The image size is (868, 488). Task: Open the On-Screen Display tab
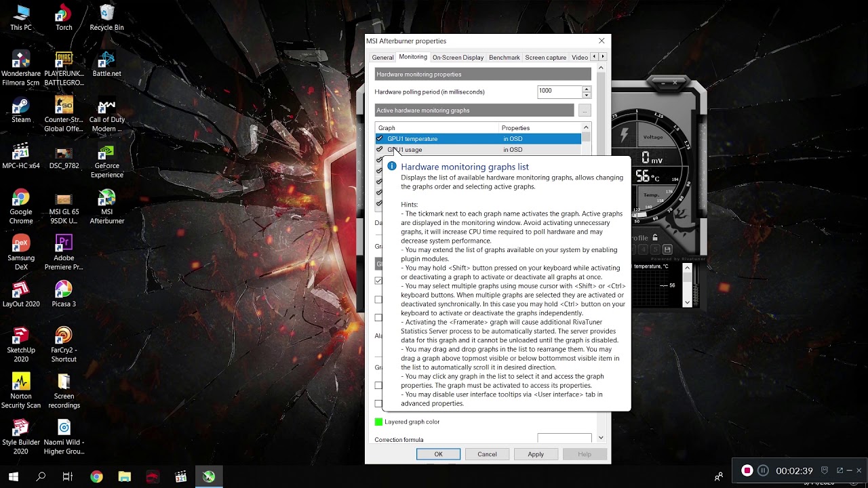pos(458,58)
